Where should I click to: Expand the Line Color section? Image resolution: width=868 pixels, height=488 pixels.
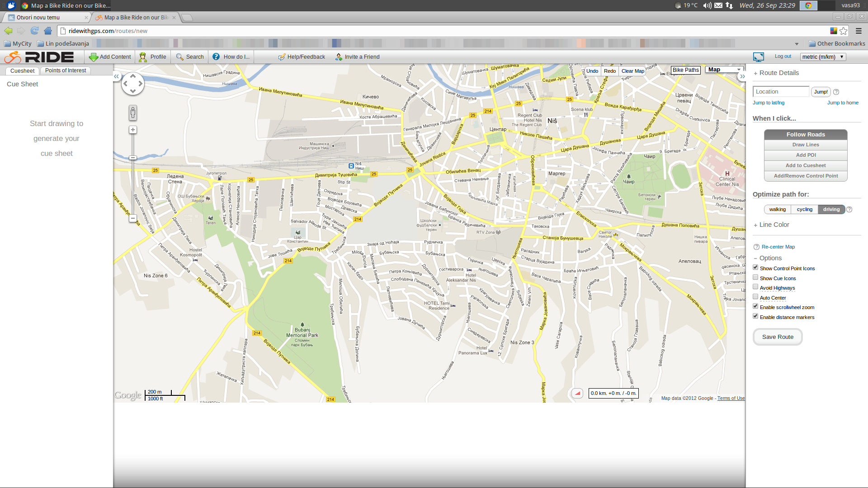[x=774, y=225]
